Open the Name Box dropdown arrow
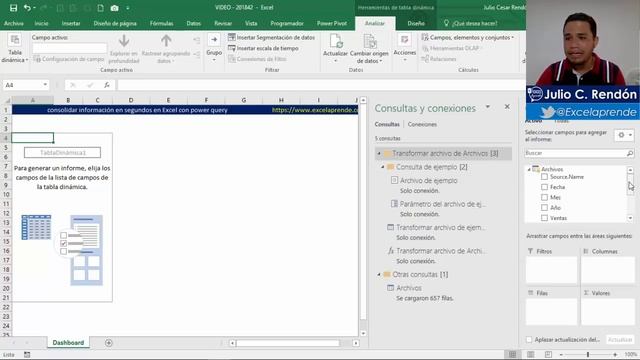This screenshot has height=360, width=640. tap(45, 85)
